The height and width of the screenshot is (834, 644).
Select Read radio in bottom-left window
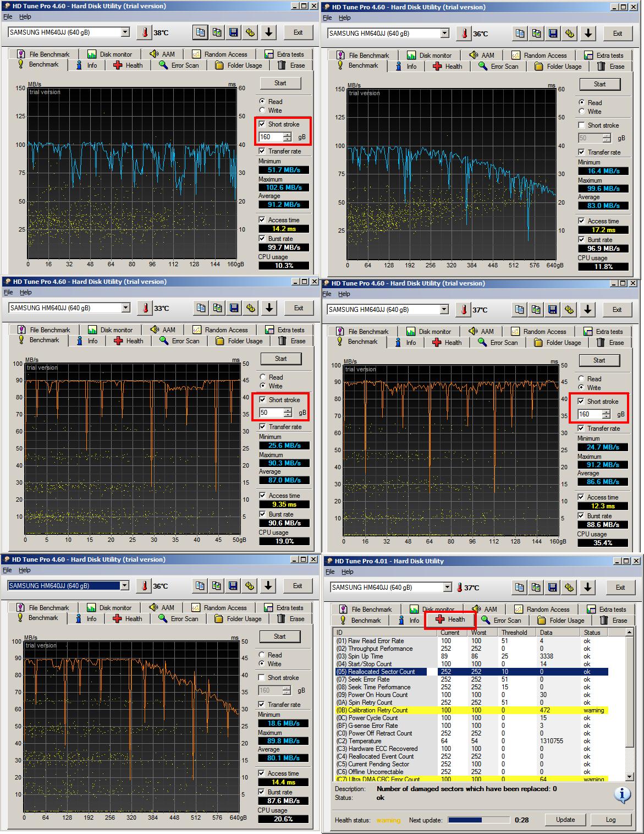click(262, 655)
